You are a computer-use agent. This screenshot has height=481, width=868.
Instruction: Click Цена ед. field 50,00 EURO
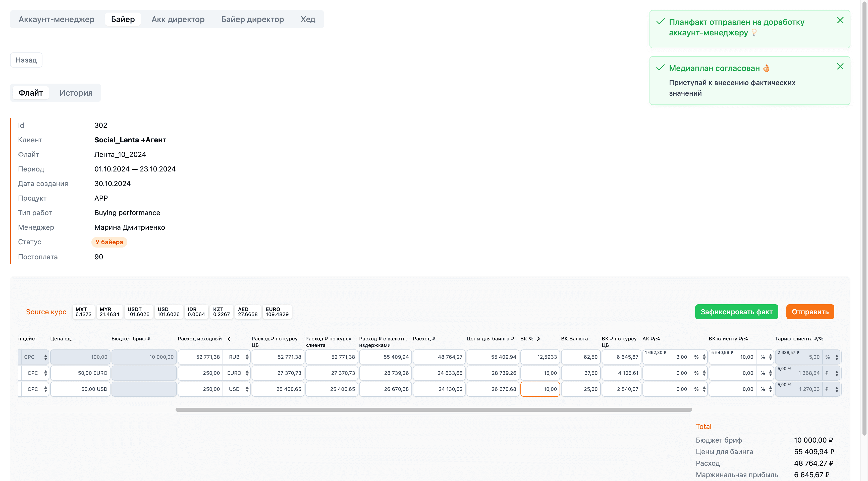click(80, 373)
